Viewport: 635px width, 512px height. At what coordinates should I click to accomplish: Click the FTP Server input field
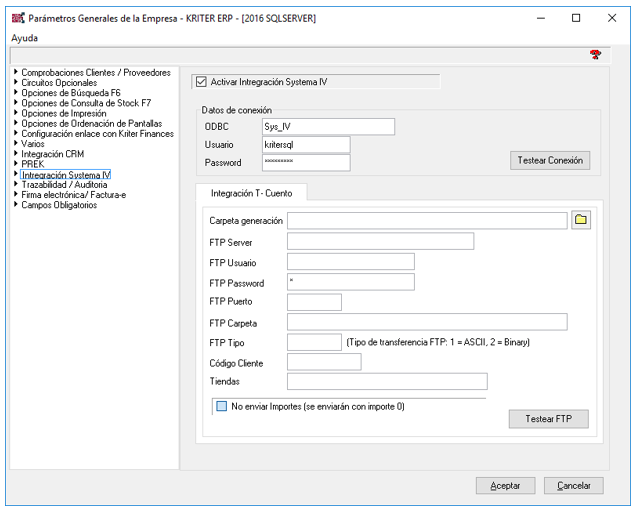[x=380, y=241]
